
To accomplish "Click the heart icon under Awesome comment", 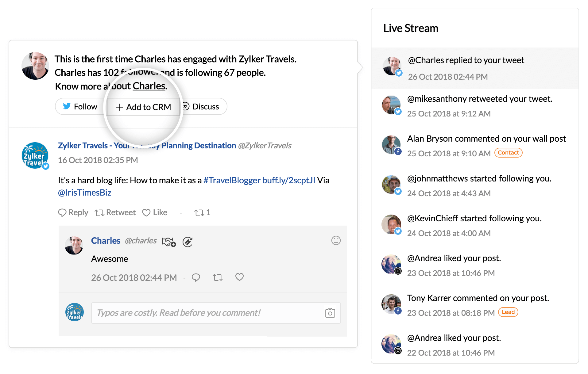I will (239, 277).
